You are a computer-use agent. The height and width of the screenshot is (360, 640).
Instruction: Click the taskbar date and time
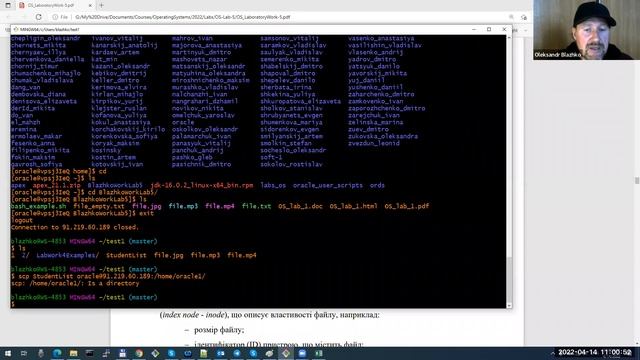pyautogui.click(x=595, y=352)
